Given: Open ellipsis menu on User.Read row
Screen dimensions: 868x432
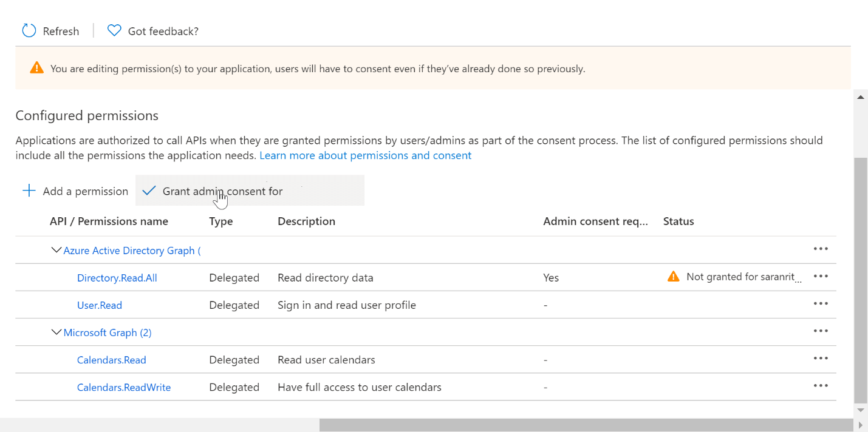Looking at the screenshot, I should (x=821, y=303).
